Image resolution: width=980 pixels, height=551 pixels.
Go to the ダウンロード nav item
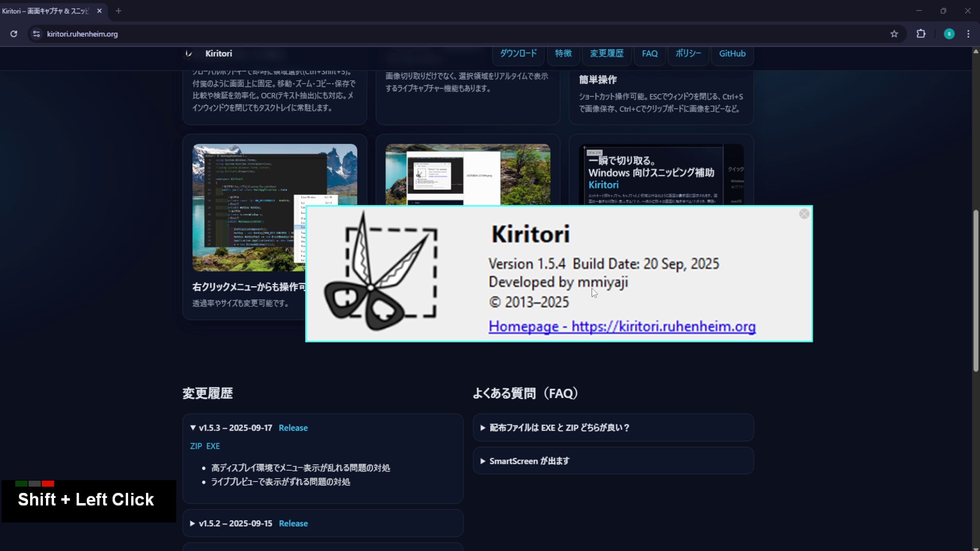point(518,54)
